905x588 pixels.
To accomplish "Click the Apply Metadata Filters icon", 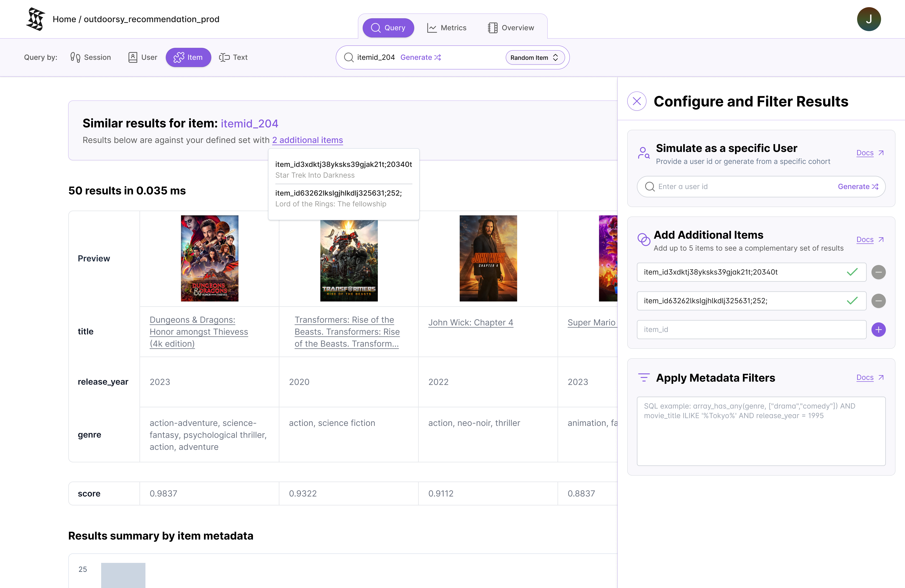I will tap(644, 377).
